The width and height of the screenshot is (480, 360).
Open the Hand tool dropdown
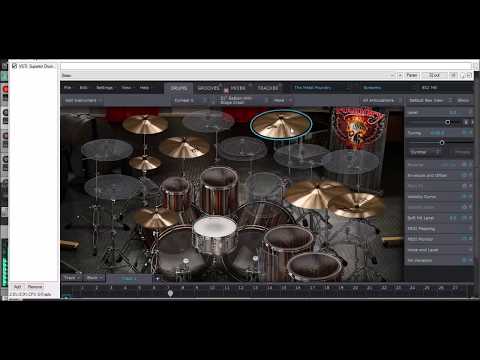282,100
